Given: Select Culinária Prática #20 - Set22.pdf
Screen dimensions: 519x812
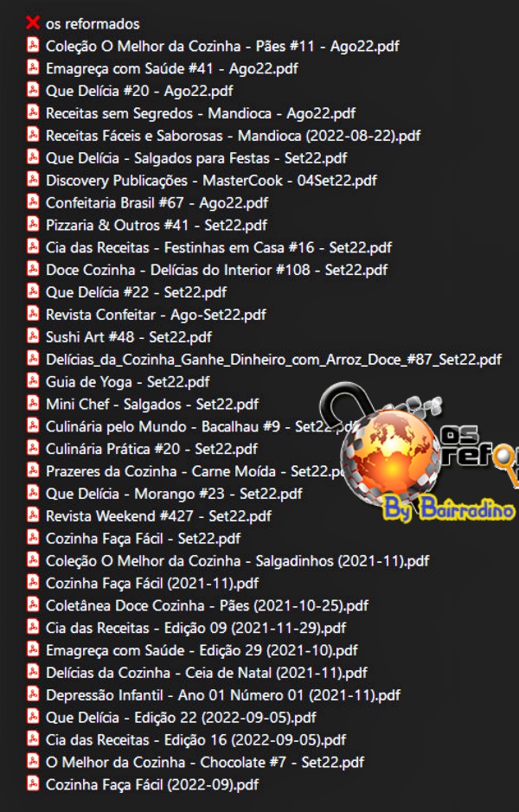Looking at the screenshot, I should 151,449.
